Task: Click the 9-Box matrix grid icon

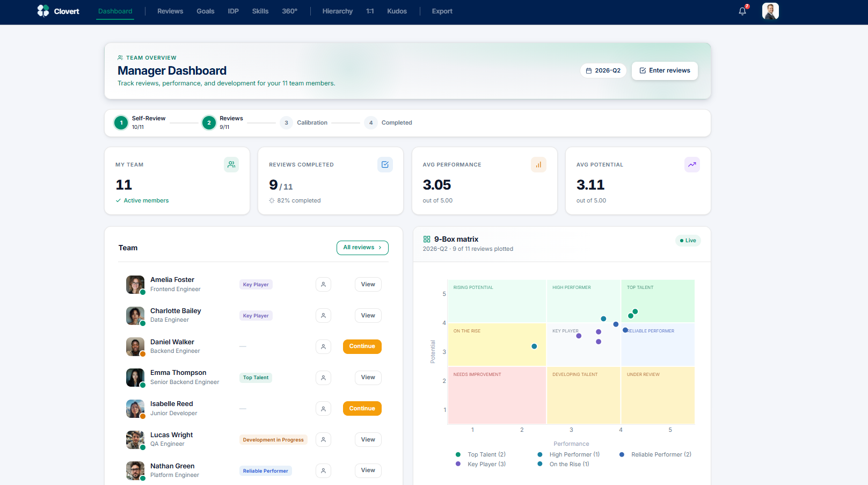Action: pos(427,239)
